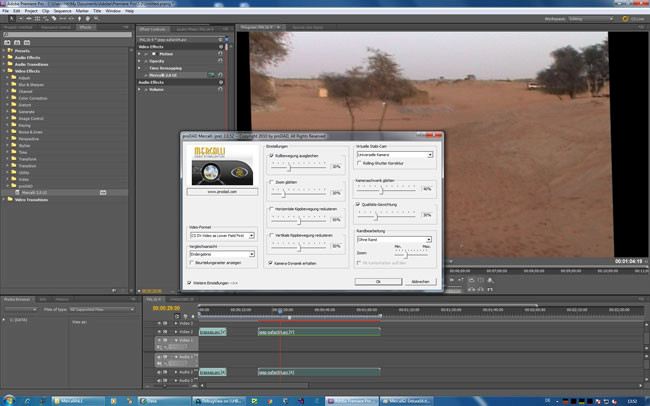Click the timeline timecode 00:00:29:20

coord(166,308)
